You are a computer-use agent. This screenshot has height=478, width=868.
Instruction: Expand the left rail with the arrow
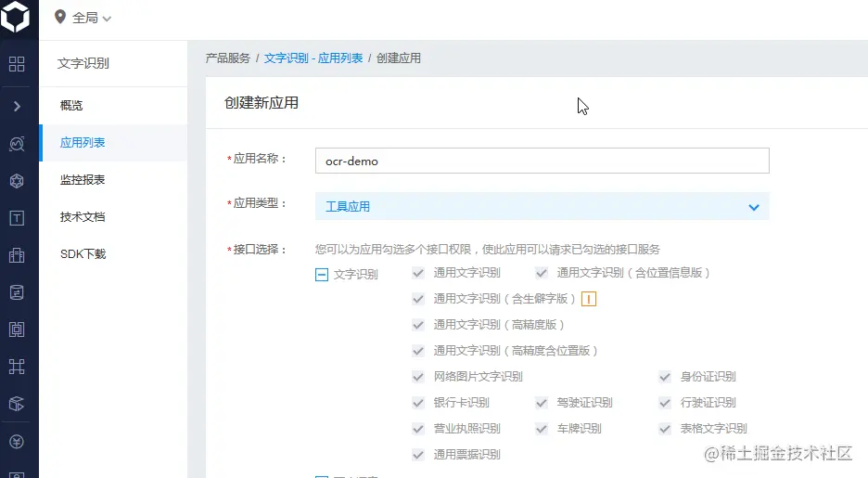(18, 107)
